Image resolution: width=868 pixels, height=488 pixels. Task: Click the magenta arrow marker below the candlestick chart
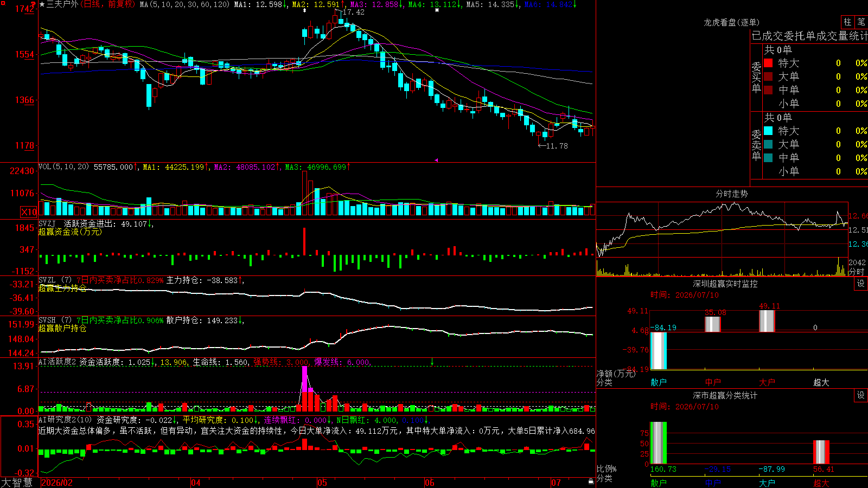[x=437, y=160]
